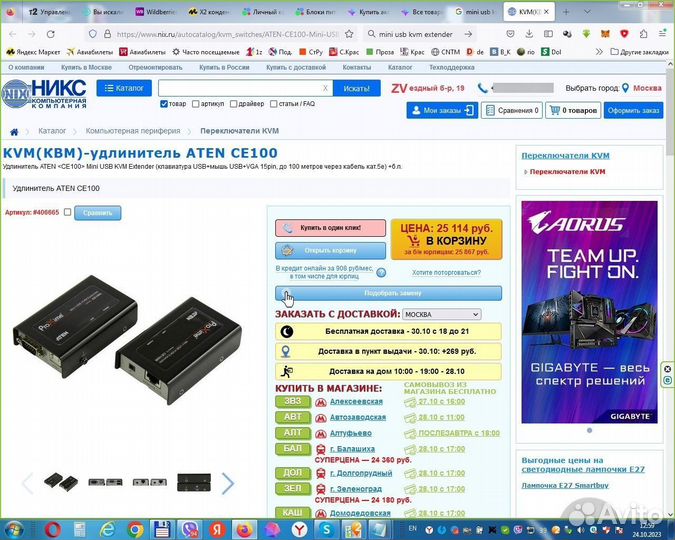The width and height of the screenshot is (675, 540).
Task: Open Internet Explorer from the taskbar
Action: click(108, 530)
